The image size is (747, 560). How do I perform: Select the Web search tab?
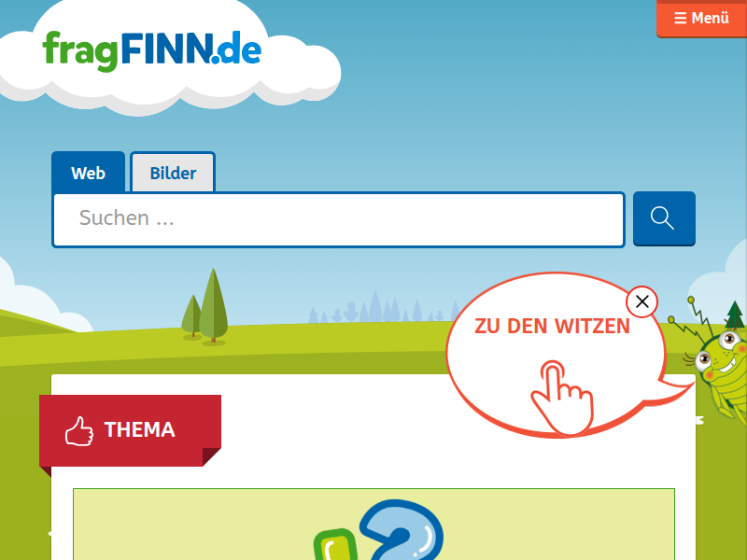88,173
